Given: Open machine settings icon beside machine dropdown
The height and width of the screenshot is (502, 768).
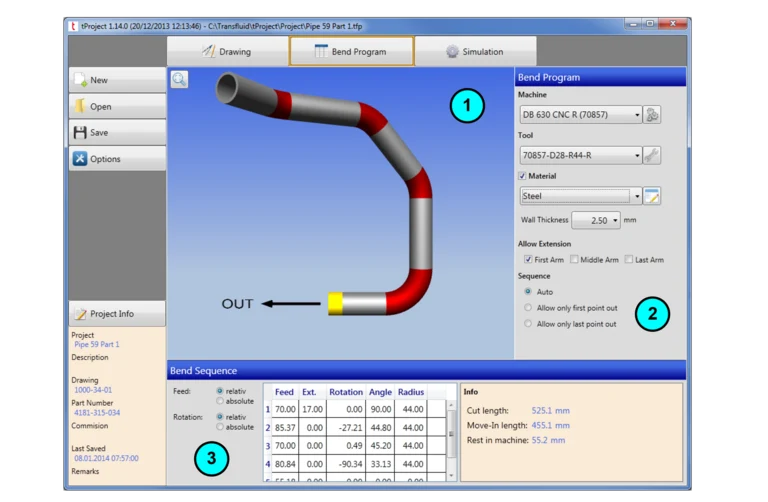Looking at the screenshot, I should point(652,115).
